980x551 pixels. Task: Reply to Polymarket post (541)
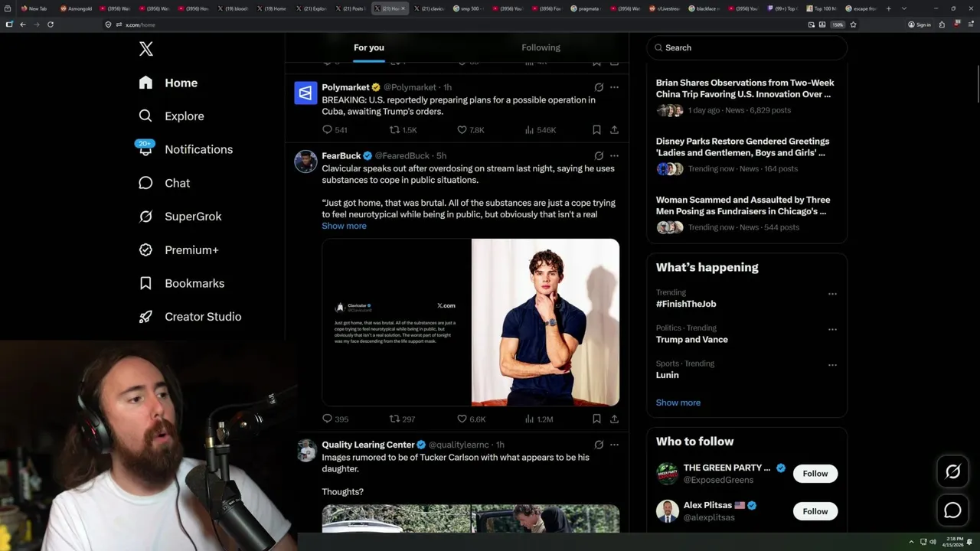click(x=335, y=130)
